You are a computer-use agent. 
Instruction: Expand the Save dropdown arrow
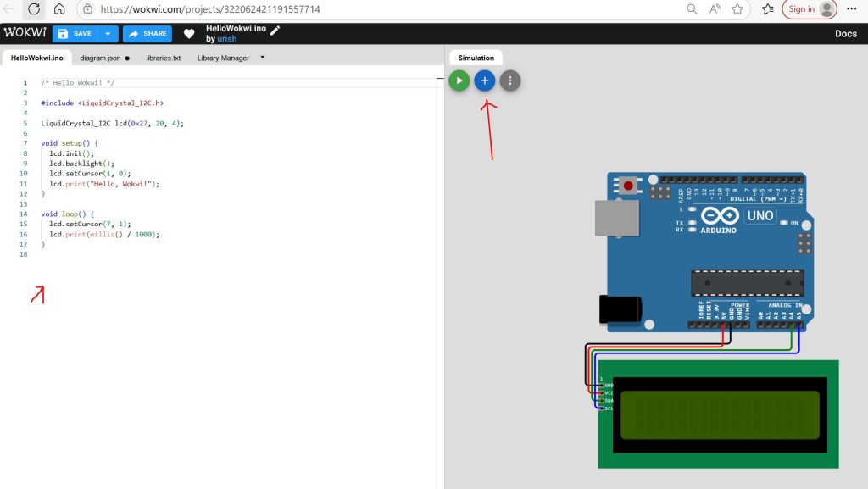coord(108,34)
